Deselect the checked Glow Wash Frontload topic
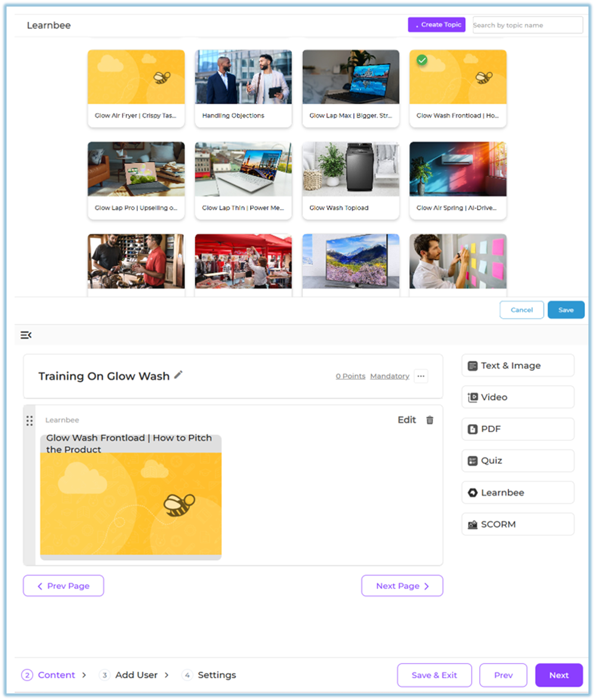The width and height of the screenshot is (595, 700). [422, 60]
